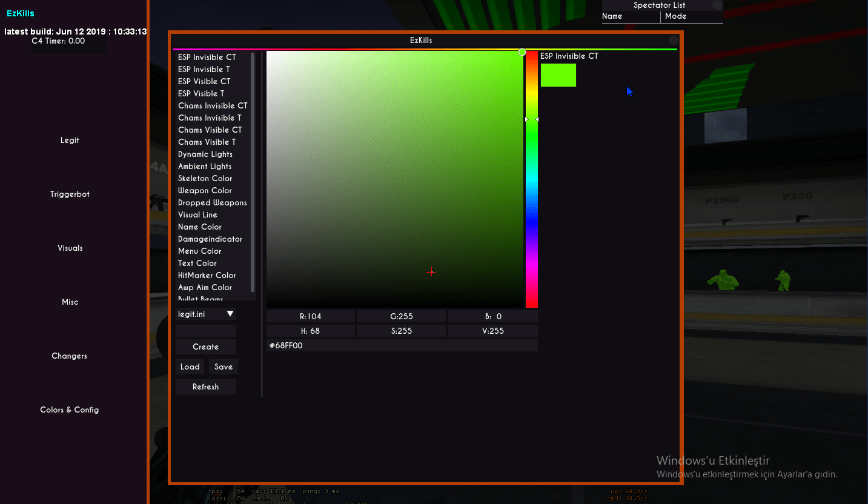868x504 pixels.
Task: Open the legit.ini config dropdown
Action: tap(206, 314)
